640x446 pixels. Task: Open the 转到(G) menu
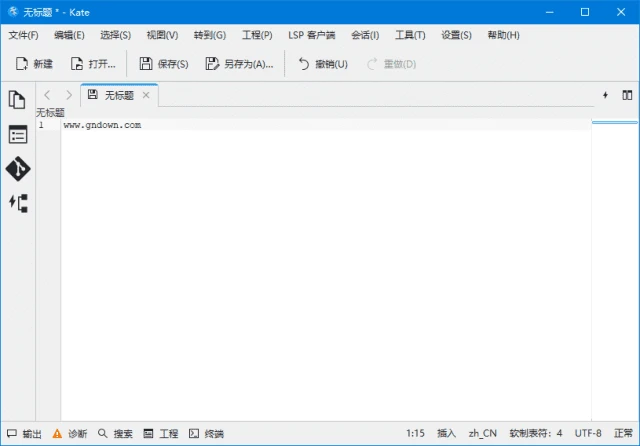click(x=210, y=35)
